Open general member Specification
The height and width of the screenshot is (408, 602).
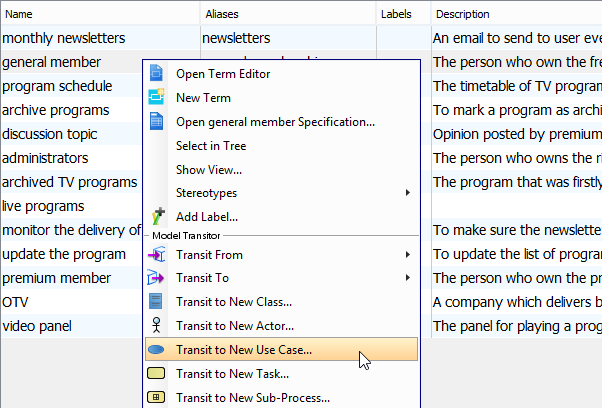click(x=281, y=122)
